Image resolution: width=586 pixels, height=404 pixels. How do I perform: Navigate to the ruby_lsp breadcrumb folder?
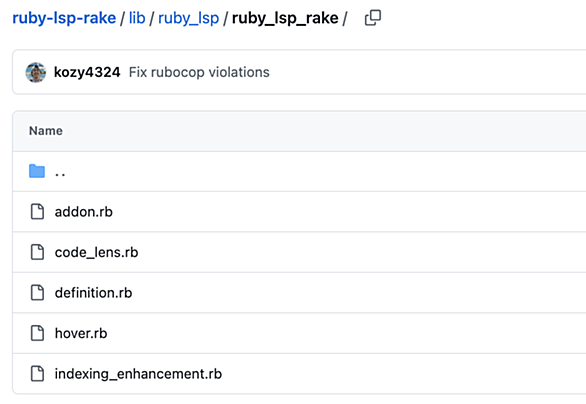pos(188,18)
